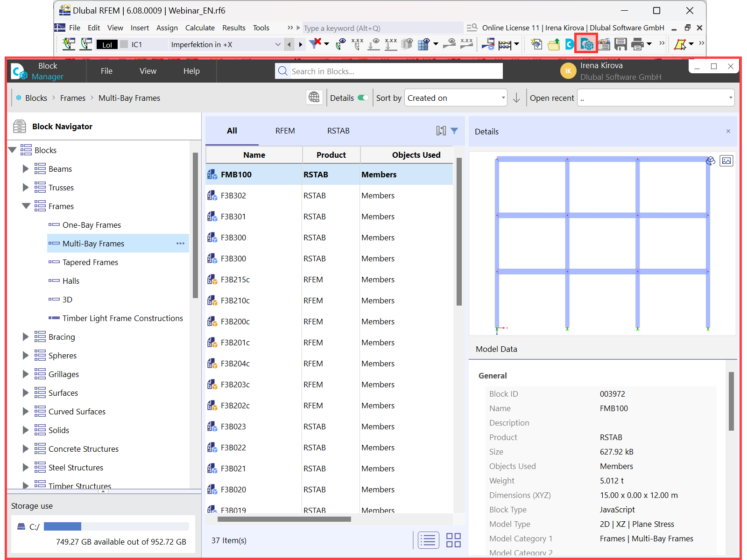747x560 pixels.
Task: Collapse the Frames tree node
Action: tap(26, 206)
